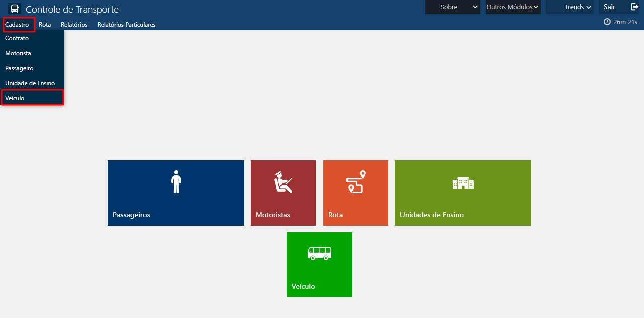Click the logout door icon at top right

point(634,7)
